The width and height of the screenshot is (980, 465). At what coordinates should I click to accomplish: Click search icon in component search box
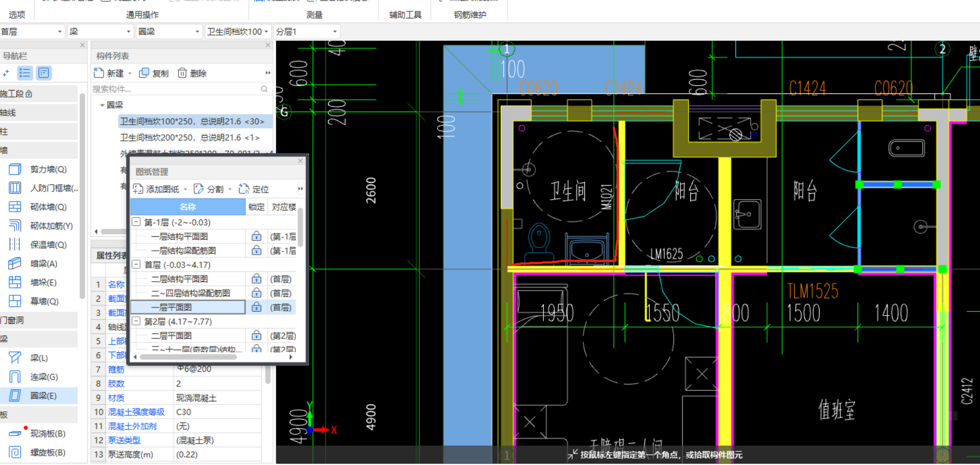point(264,89)
